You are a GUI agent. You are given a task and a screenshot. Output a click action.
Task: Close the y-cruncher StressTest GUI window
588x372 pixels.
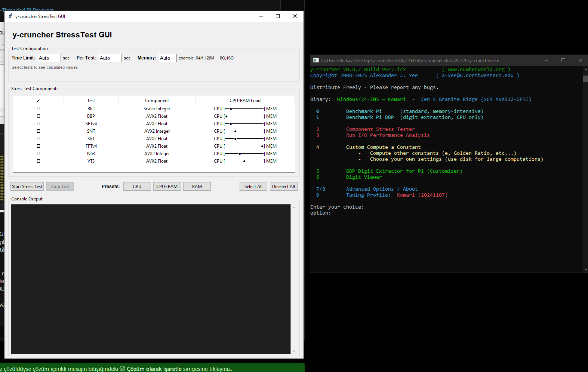pos(295,16)
